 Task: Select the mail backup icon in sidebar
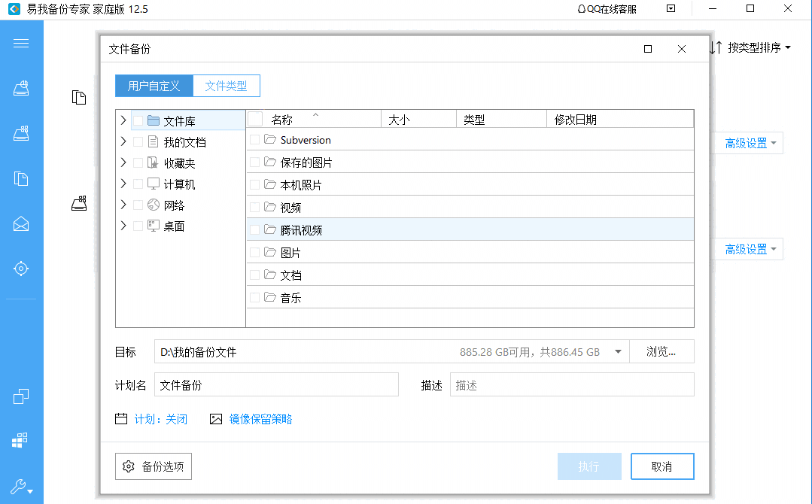[21, 223]
